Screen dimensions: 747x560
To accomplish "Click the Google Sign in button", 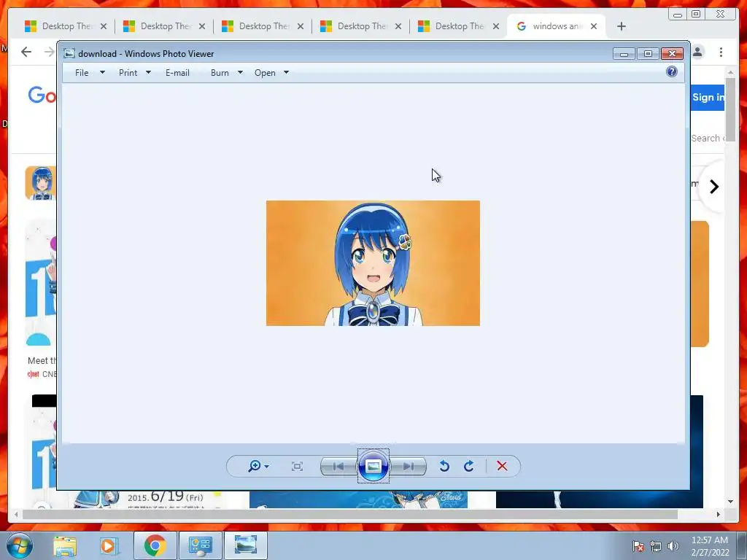I will click(x=708, y=97).
